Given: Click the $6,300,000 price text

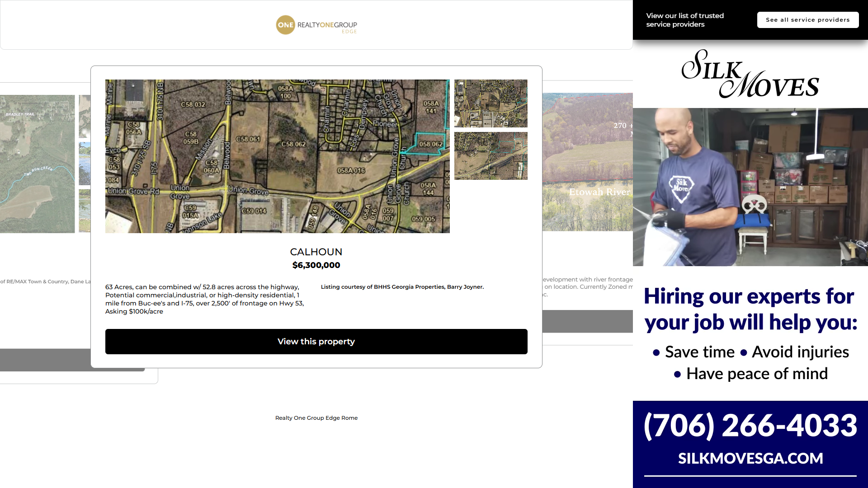Looking at the screenshot, I should pyautogui.click(x=316, y=265).
